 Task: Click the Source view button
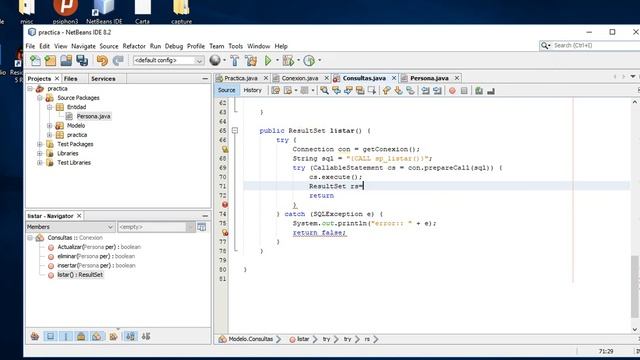coord(227,90)
